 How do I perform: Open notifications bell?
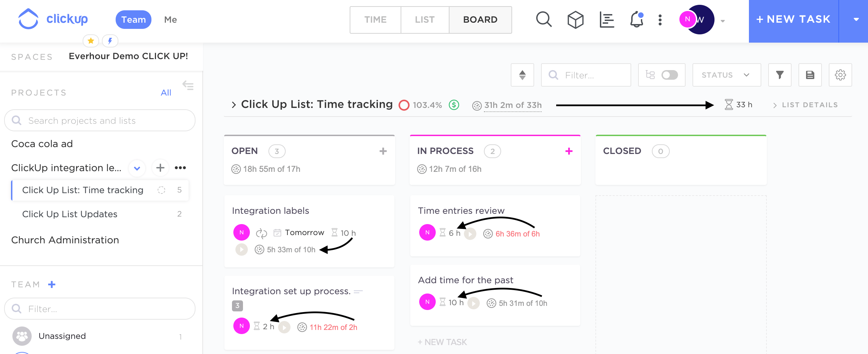636,20
